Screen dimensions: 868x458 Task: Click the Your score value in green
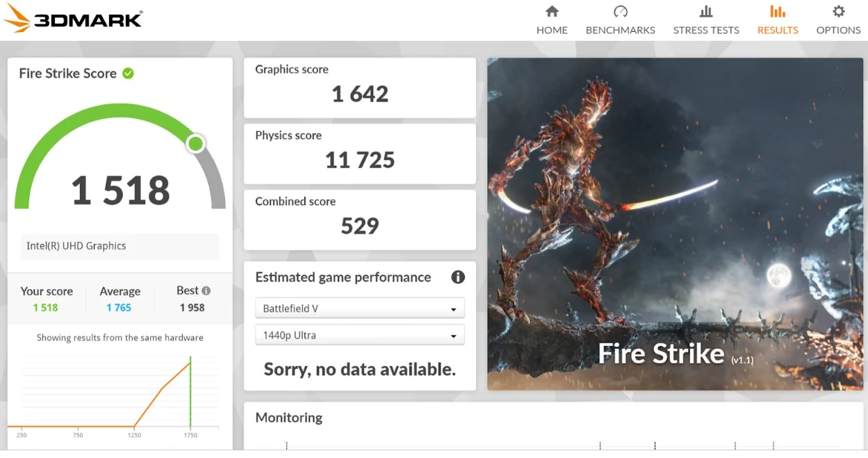point(45,307)
